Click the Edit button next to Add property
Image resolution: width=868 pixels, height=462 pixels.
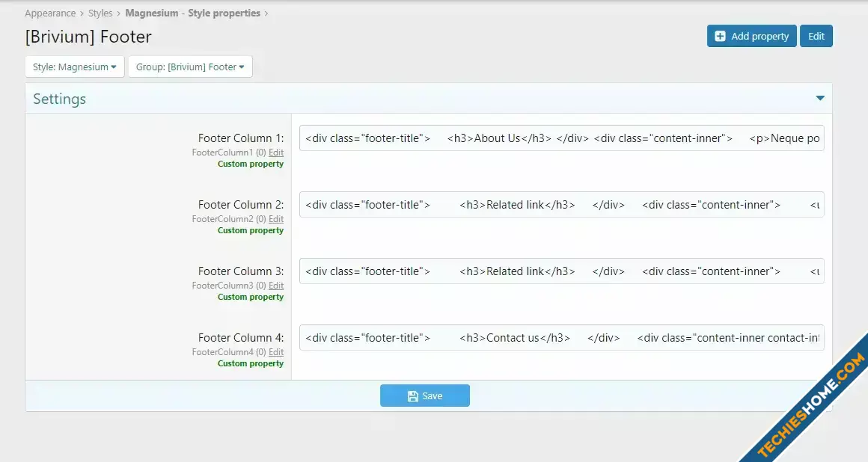point(816,36)
